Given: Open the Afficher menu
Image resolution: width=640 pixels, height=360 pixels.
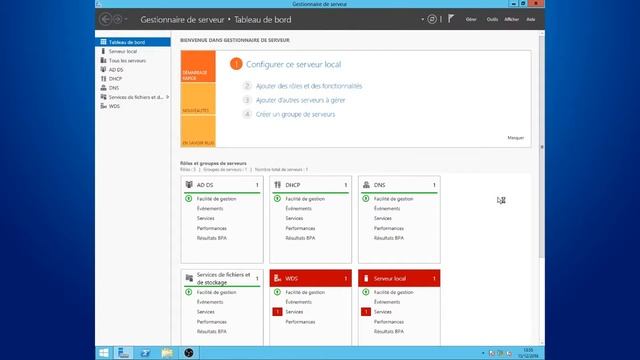Looking at the screenshot, I should click(x=511, y=19).
